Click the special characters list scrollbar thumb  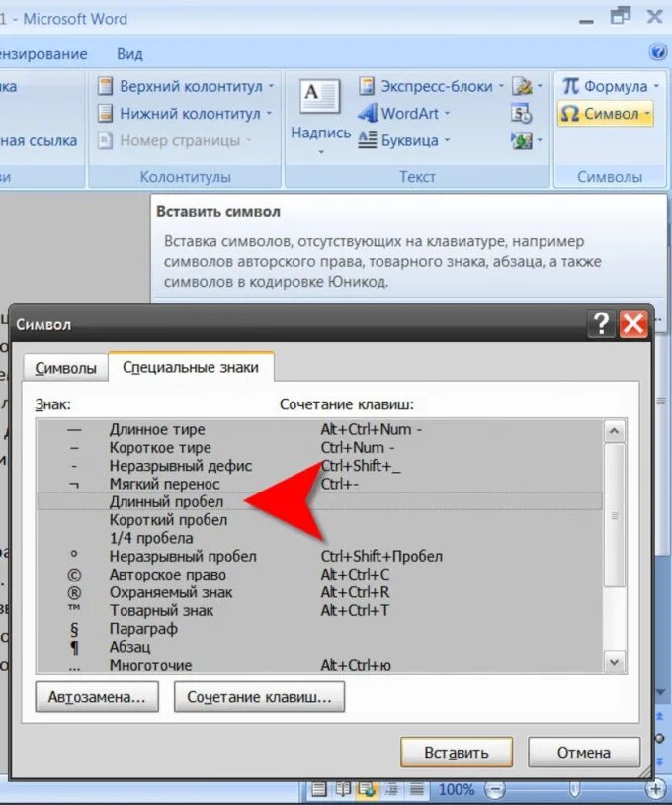(x=614, y=515)
